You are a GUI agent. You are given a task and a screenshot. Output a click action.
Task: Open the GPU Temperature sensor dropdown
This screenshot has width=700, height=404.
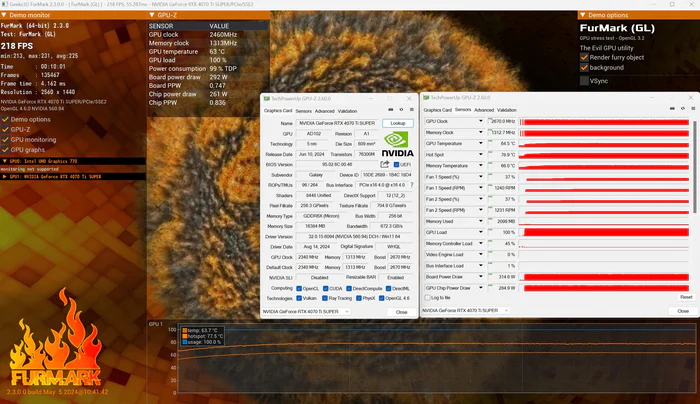click(481, 143)
